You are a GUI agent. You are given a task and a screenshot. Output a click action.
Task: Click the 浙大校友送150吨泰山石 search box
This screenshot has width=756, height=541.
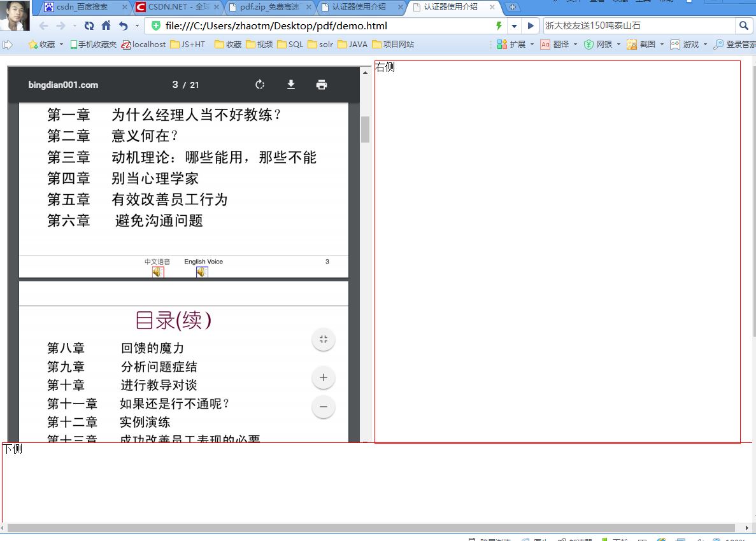(x=639, y=25)
